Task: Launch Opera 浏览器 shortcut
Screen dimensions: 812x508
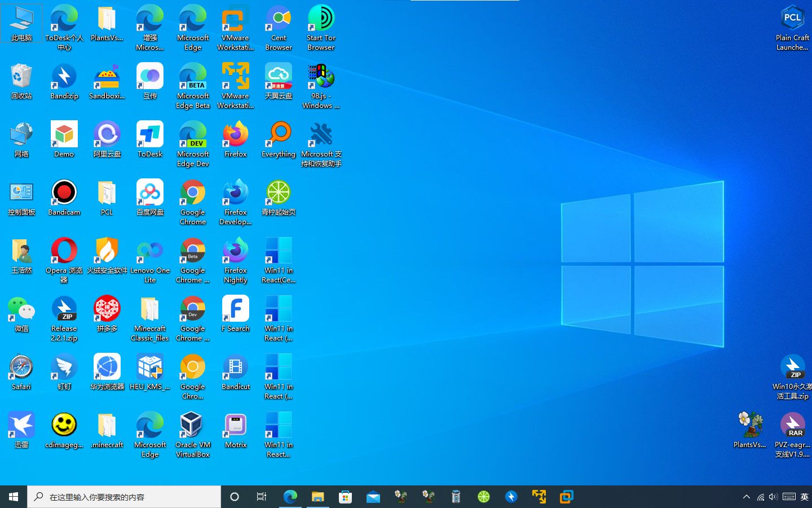Action: click(x=64, y=260)
